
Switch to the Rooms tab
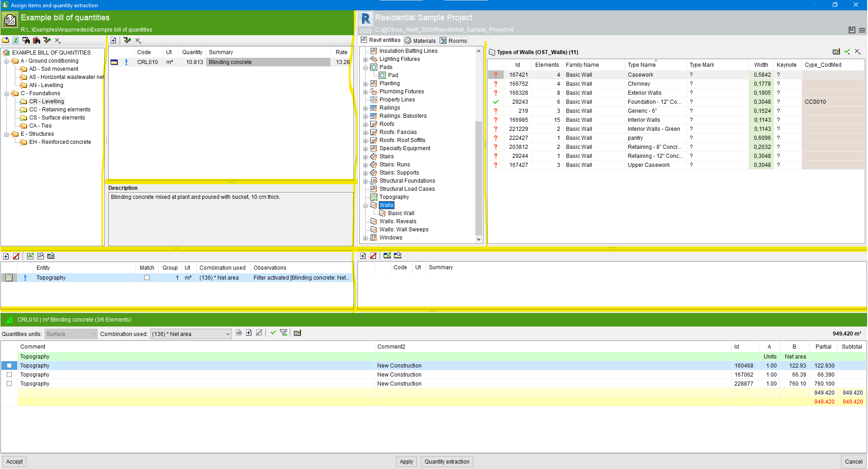454,41
